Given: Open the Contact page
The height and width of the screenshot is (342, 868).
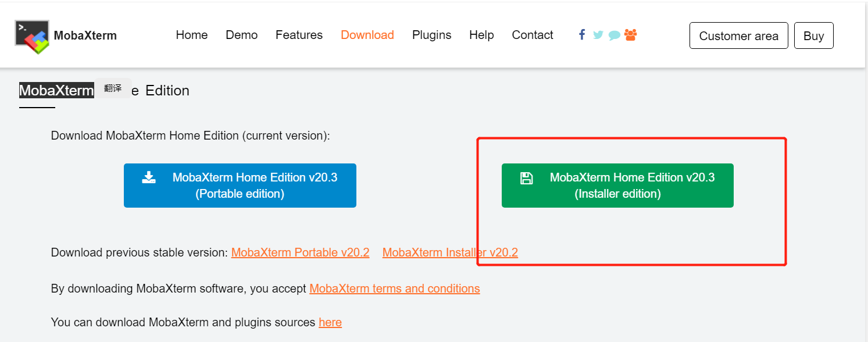Looking at the screenshot, I should (x=533, y=35).
